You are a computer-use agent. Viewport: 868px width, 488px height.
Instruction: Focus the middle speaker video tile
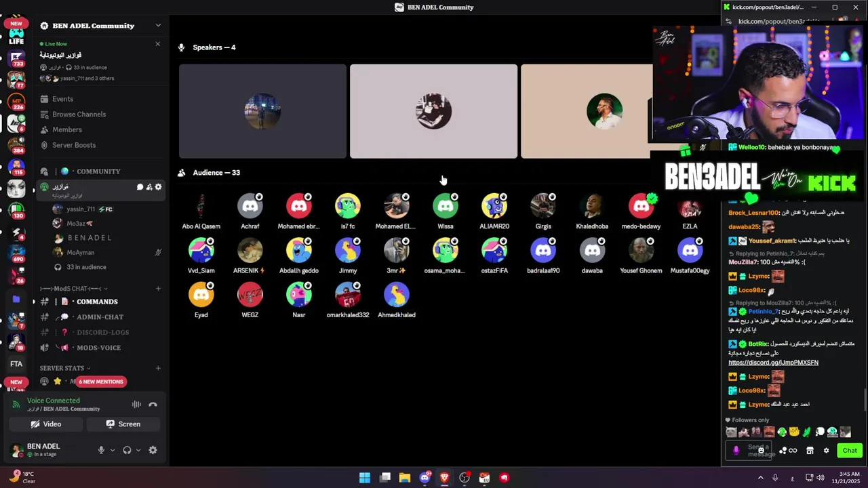433,111
